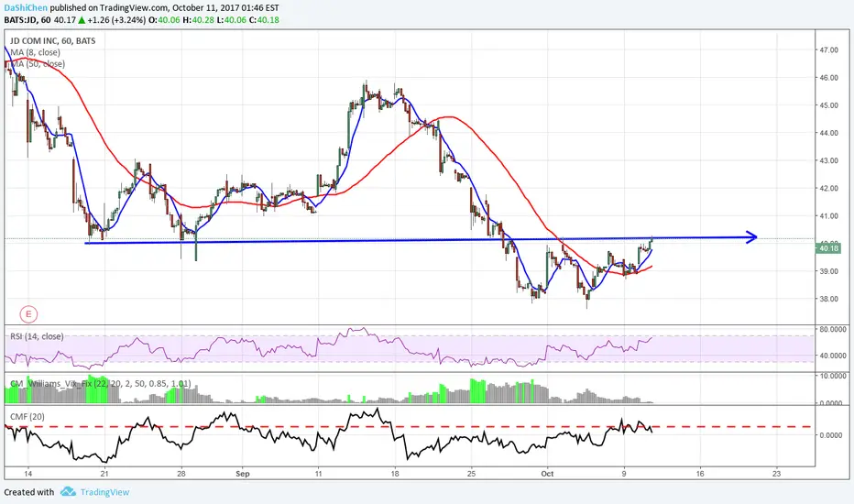Image resolution: width=854 pixels, height=504 pixels.
Task: Click the 42.00 price axis label
Action: (x=829, y=189)
